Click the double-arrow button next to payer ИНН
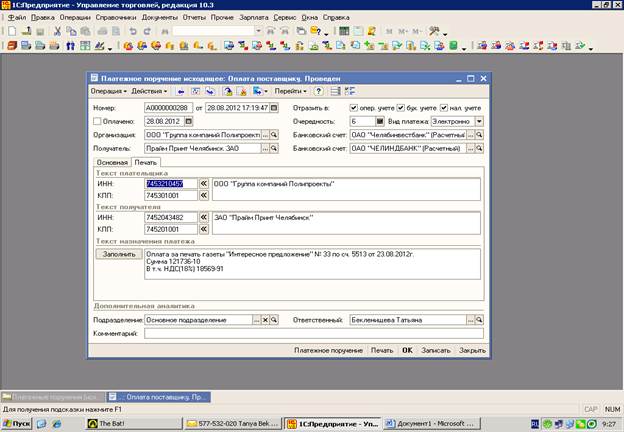Screen dimensions: 624x432 [x=203, y=184]
